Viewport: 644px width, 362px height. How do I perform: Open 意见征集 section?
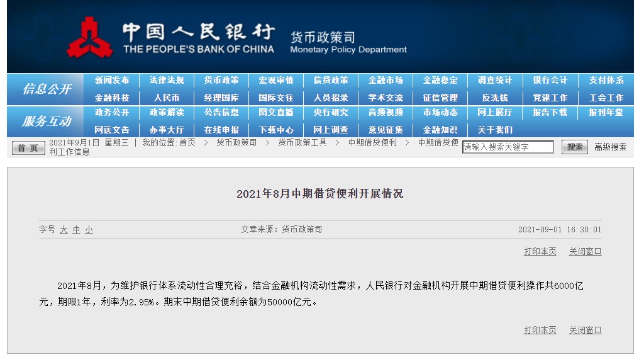[x=386, y=130]
